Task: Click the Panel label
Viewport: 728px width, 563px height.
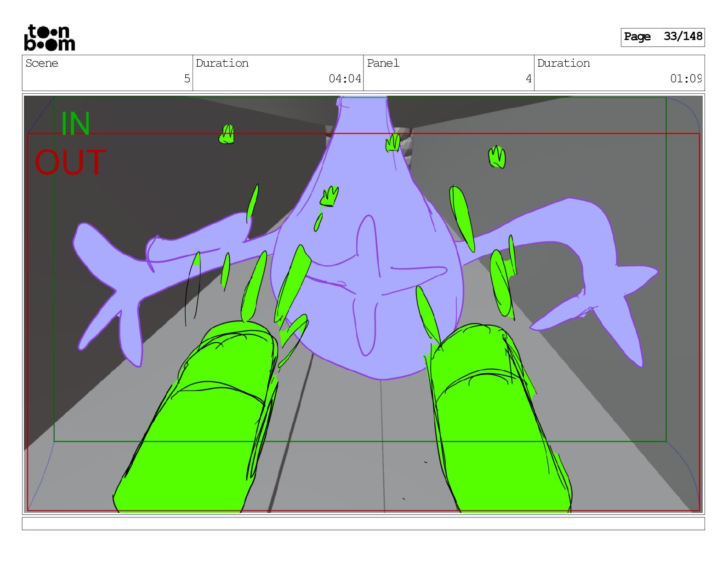Action: point(383,63)
